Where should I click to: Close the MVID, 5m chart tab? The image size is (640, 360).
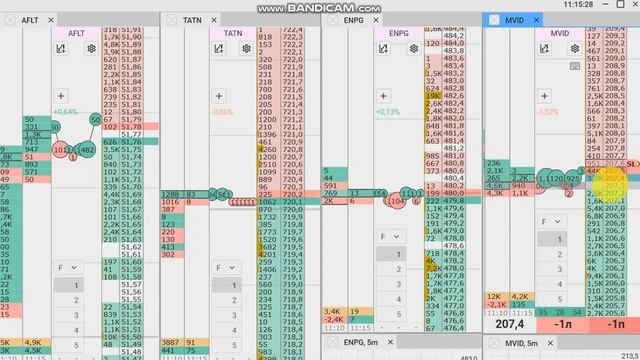click(550, 343)
